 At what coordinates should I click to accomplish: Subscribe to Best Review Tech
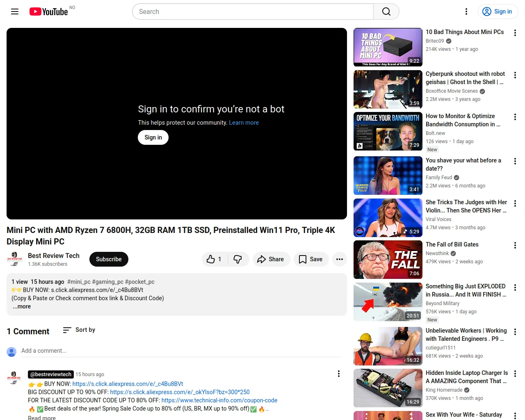(x=109, y=259)
